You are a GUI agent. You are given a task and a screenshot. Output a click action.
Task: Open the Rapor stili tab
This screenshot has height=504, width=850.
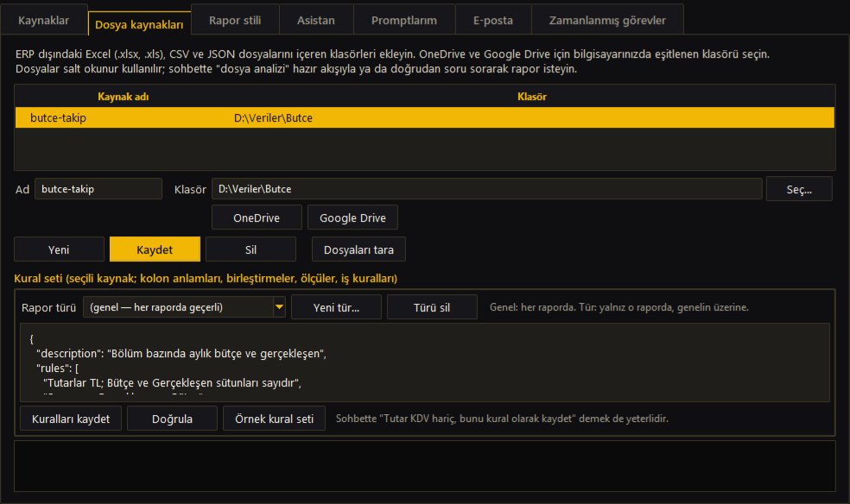235,20
